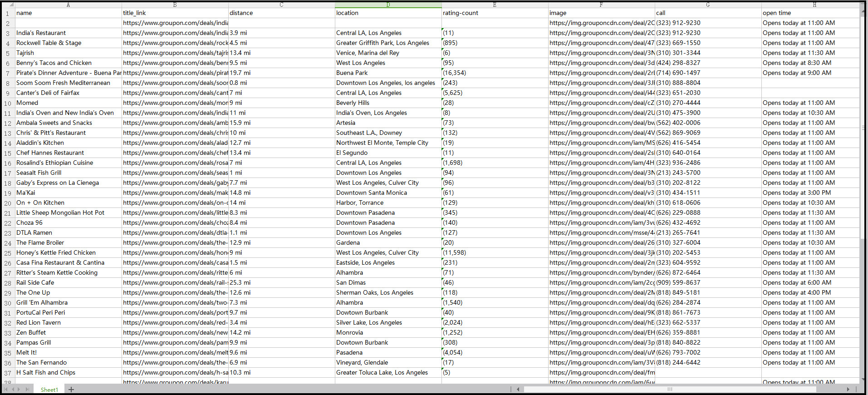
Task: Click the select-all corner of the grid
Action: [x=8, y=5]
